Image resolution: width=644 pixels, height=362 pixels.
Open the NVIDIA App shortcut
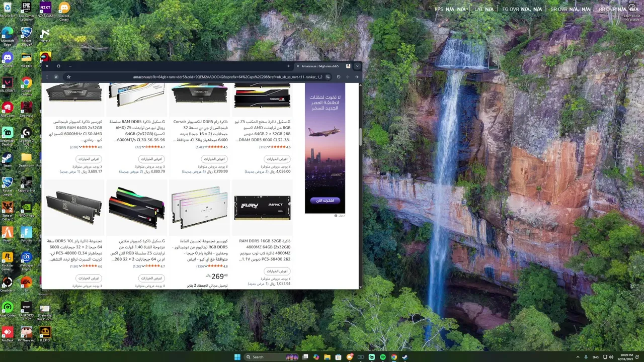tap(26, 210)
